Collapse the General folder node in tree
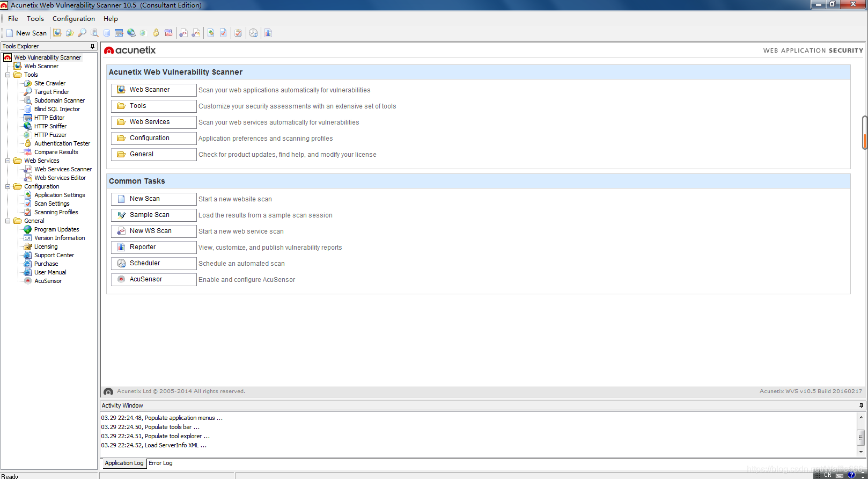Screen dimensions: 868x479 [8, 221]
